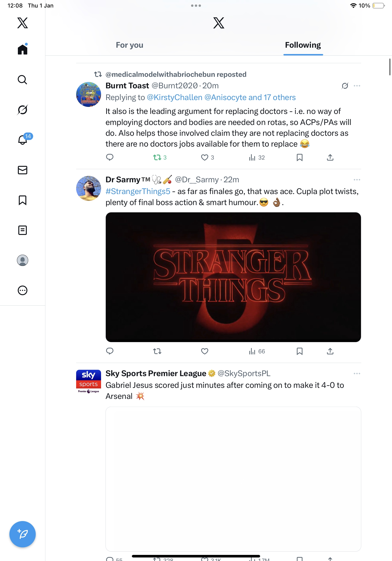Click the timeline scrollbar on the right edge
Image resolution: width=392 pixels, height=561 pixels.
(390, 67)
